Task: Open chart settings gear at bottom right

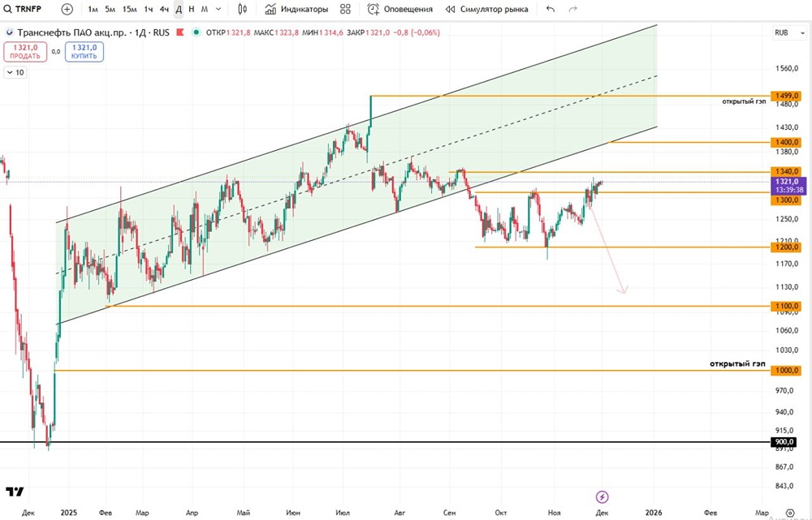Action: [x=790, y=513]
